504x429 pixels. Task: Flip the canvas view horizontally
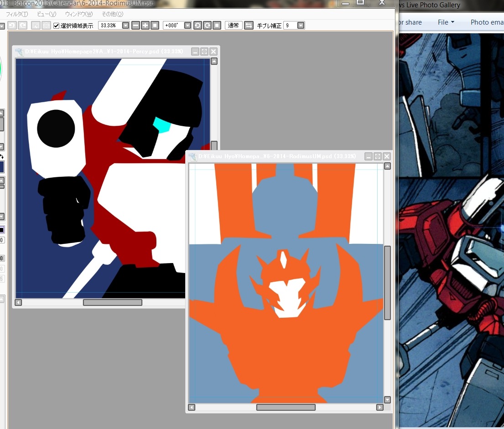[x=249, y=26]
